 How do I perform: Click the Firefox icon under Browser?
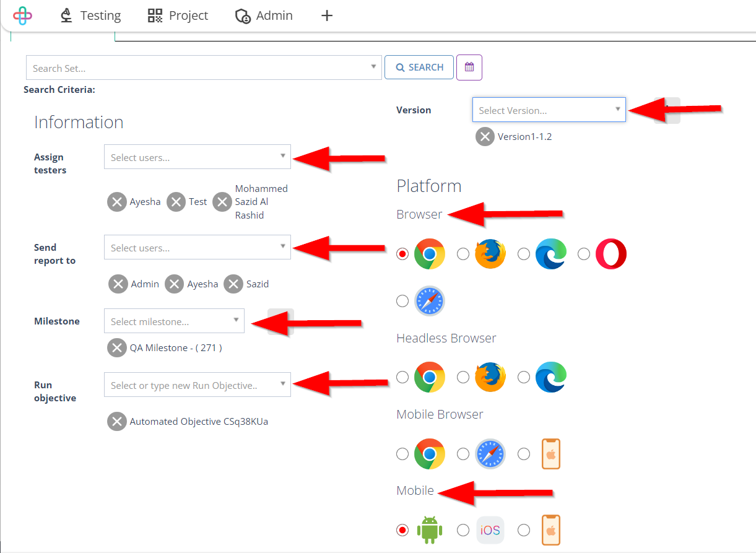pos(490,254)
